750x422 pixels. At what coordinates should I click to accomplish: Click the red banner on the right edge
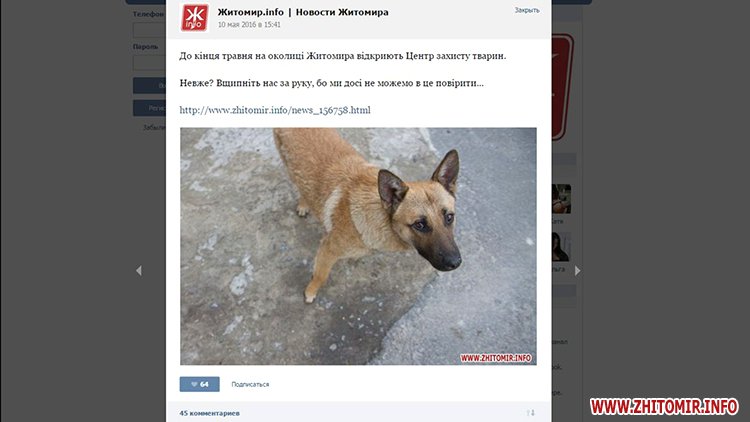pos(562,87)
